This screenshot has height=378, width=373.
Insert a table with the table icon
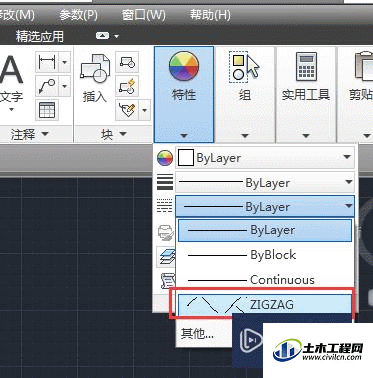click(x=47, y=110)
